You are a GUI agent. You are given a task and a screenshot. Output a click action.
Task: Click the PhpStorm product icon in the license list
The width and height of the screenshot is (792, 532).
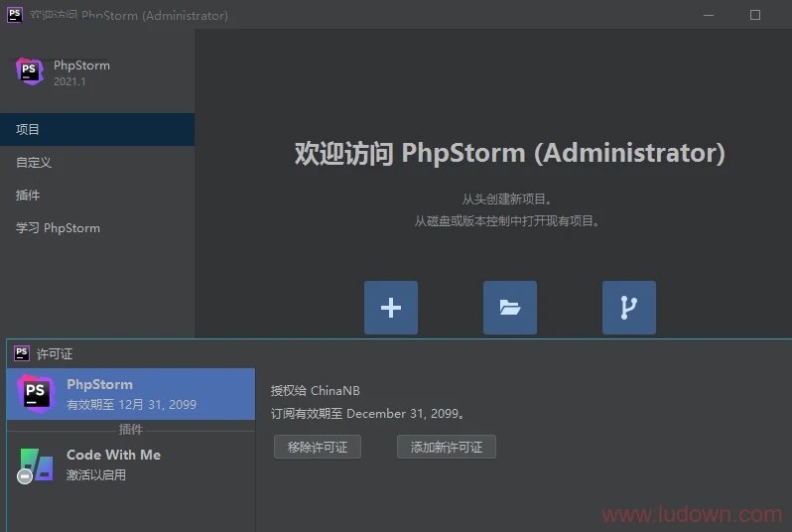click(36, 394)
